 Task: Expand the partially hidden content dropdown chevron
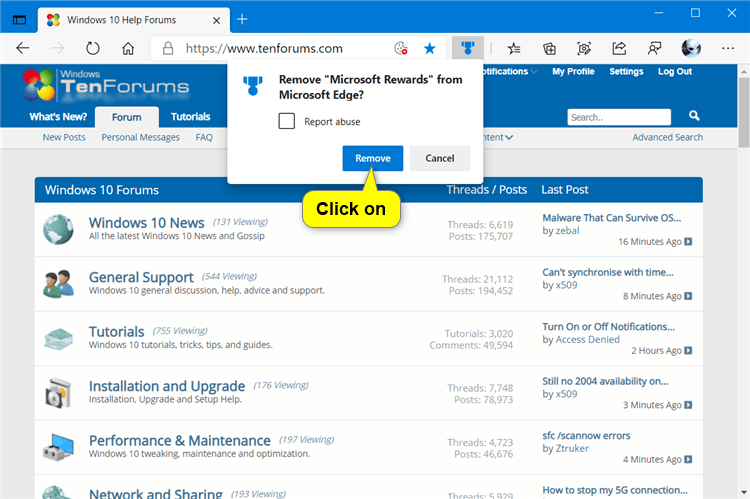pyautogui.click(x=509, y=138)
